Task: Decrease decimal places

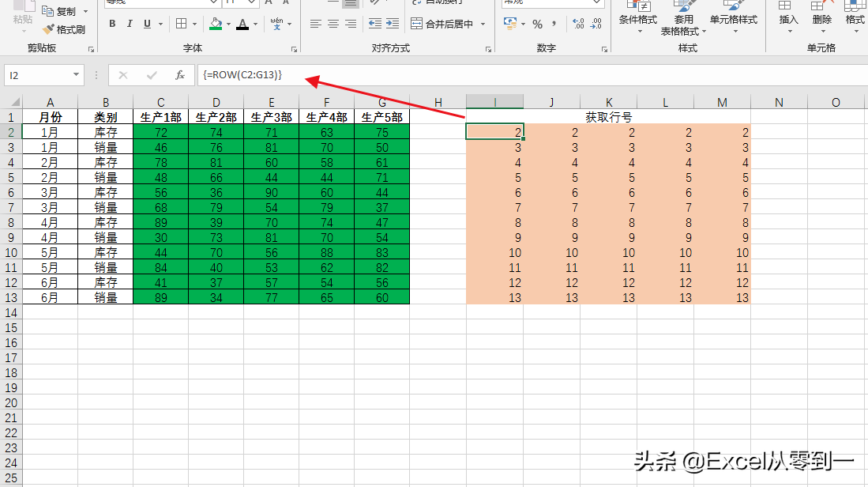Action: (596, 24)
